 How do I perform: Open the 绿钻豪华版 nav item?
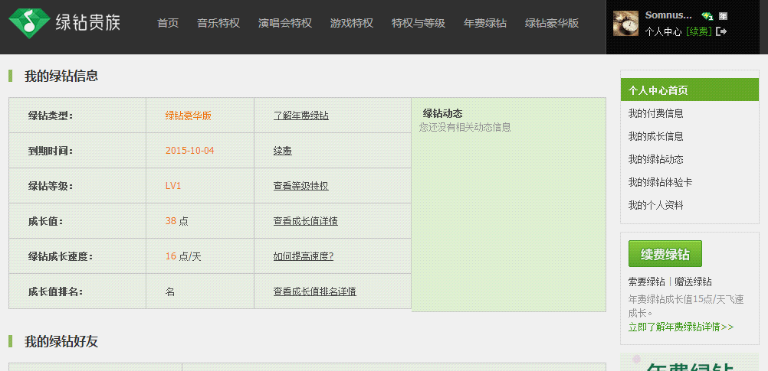552,23
